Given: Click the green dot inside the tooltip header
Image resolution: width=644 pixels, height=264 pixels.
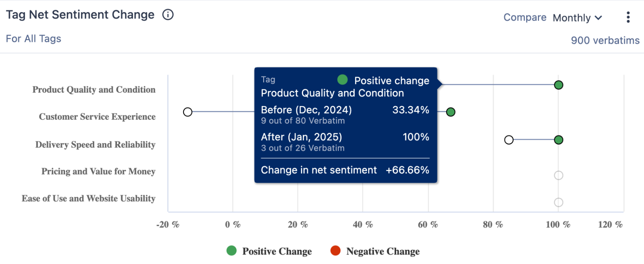Looking at the screenshot, I should tap(342, 79).
